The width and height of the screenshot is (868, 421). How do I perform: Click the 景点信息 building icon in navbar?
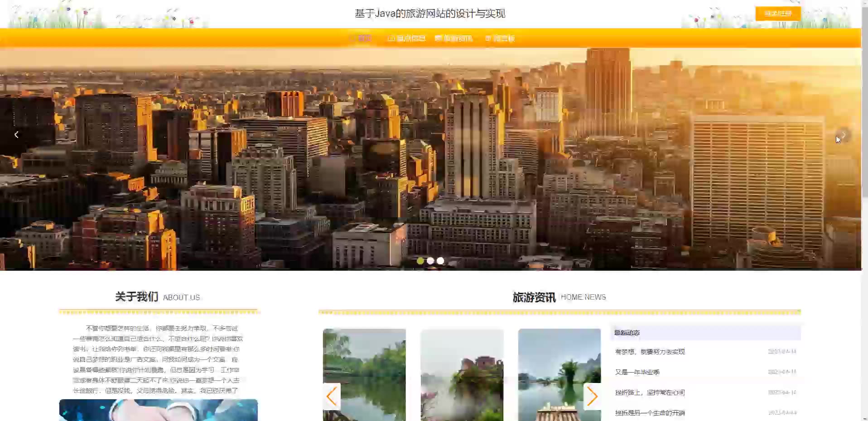pos(391,38)
